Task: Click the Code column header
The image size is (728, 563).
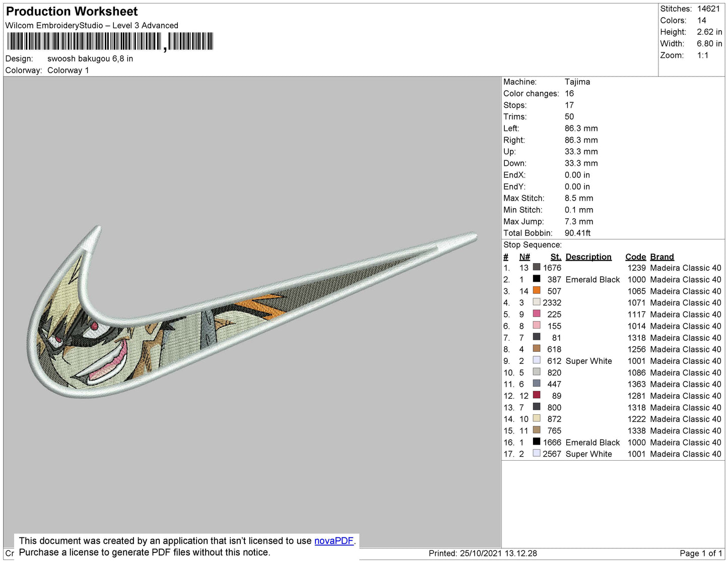Action: 635,257
